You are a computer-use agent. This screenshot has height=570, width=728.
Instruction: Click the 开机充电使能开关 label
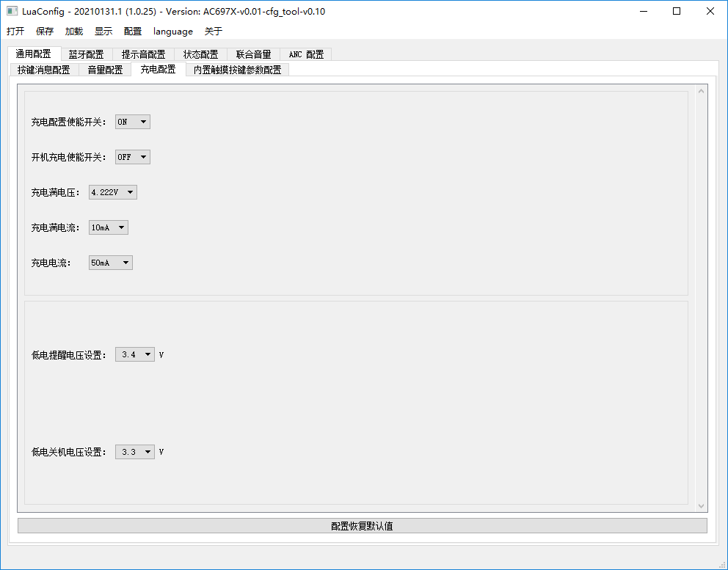[x=69, y=157]
